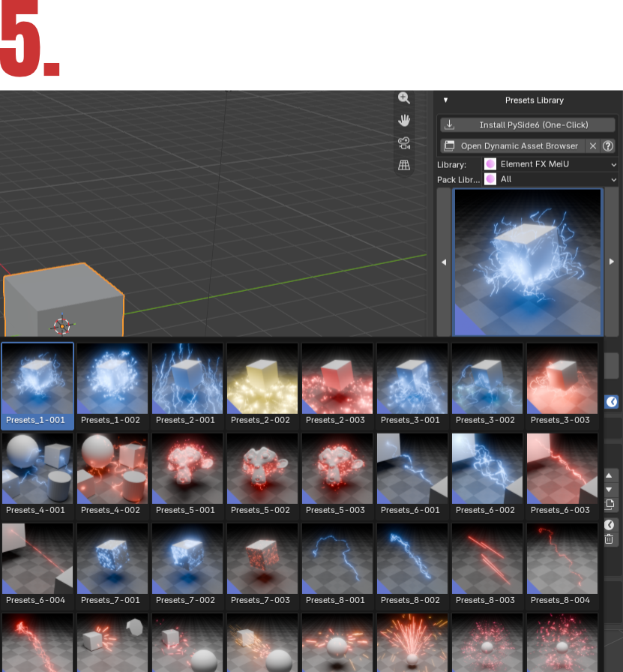Click the move down triangle icon
This screenshot has height=672, width=623.
click(609, 490)
